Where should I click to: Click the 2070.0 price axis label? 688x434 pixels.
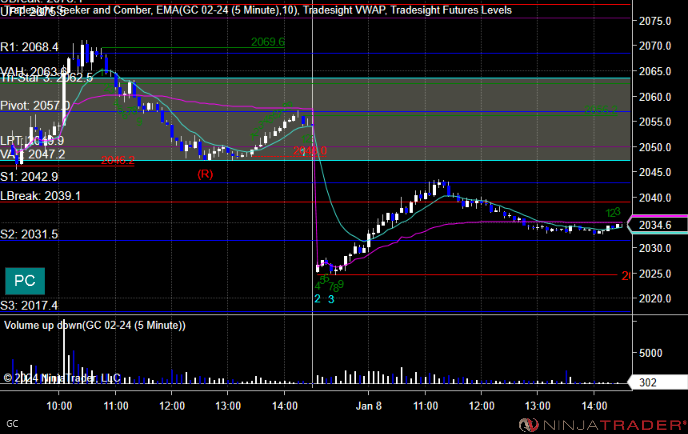click(x=655, y=46)
